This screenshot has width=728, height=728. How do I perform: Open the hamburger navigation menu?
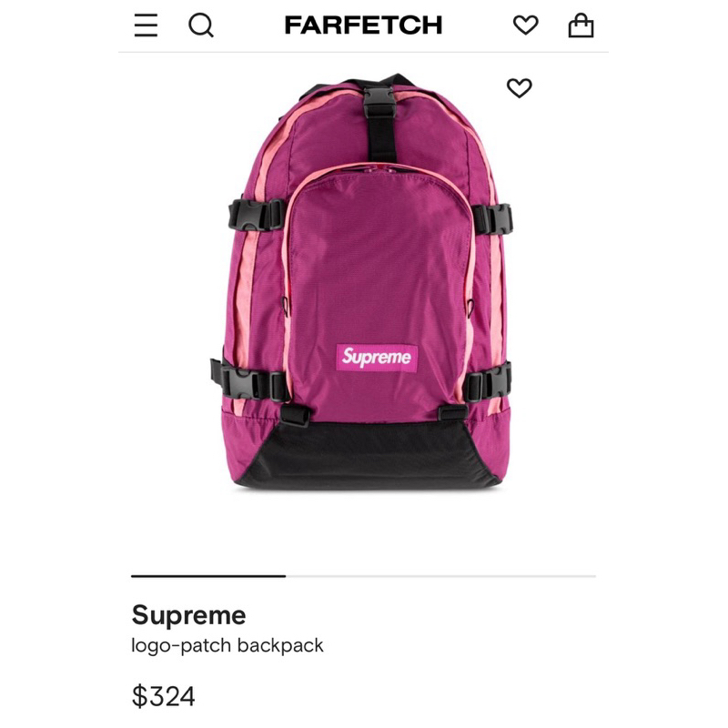(146, 25)
